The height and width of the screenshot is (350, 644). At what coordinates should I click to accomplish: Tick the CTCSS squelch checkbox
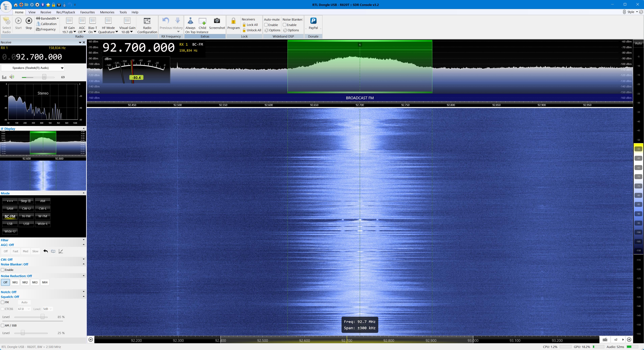tap(3, 309)
